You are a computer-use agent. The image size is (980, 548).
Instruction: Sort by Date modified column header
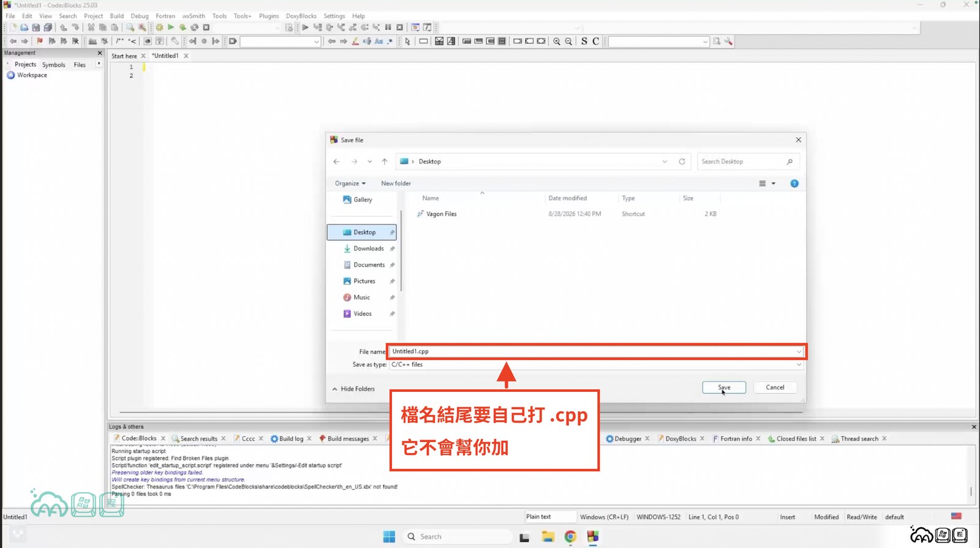coord(568,198)
